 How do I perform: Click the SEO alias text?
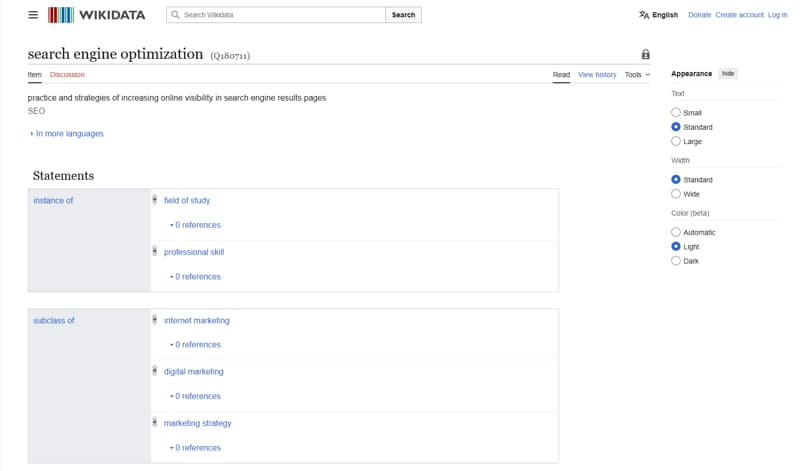(x=36, y=111)
